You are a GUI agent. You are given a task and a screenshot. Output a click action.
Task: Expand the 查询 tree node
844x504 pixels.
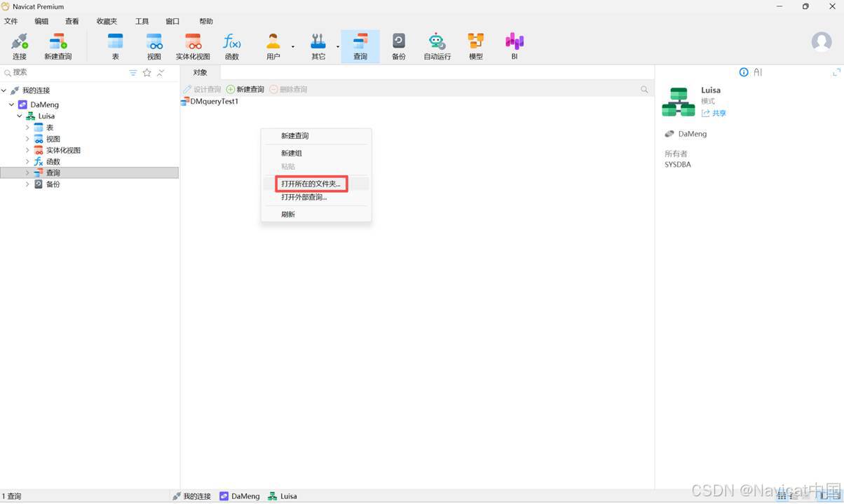(x=27, y=172)
